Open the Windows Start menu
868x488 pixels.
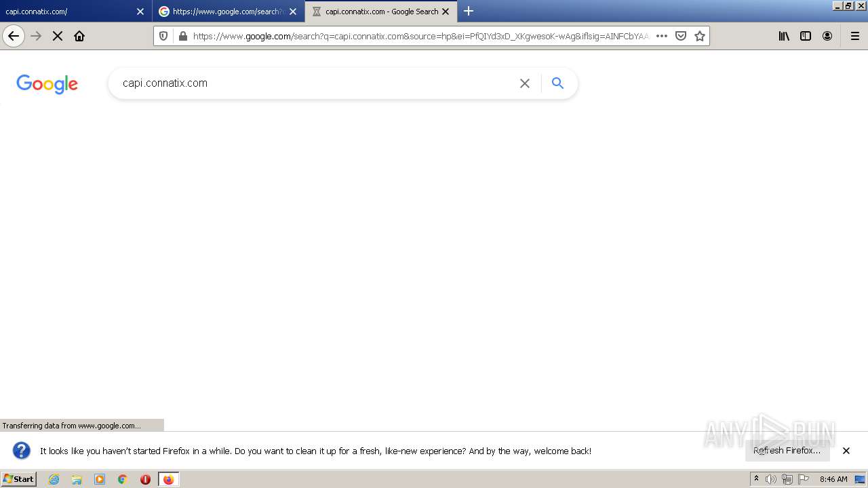pos(19,479)
